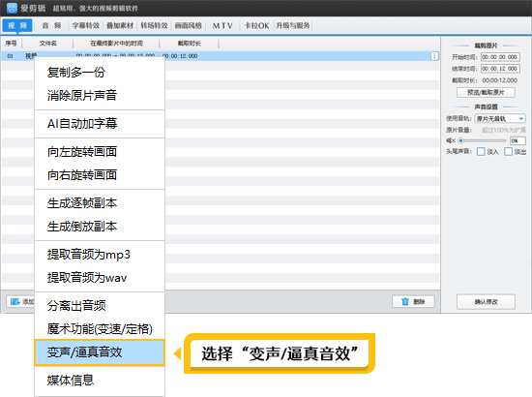Click the 爱剪辑 app logo icon
This screenshot has height=397, width=532.
(12, 8)
